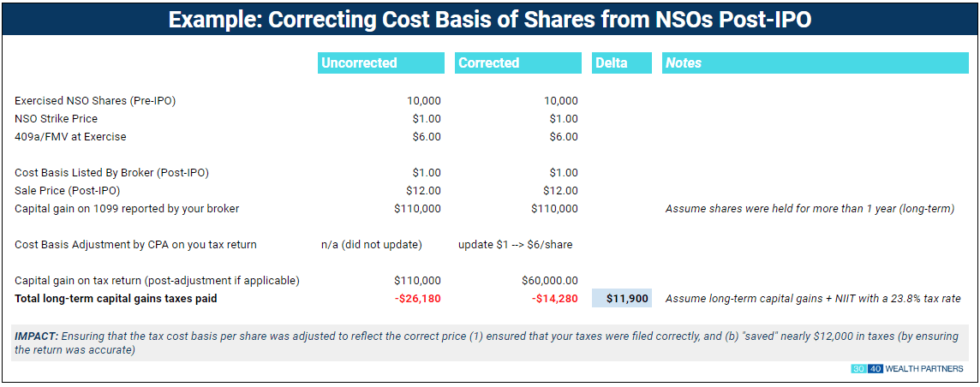Select the update $1 --> $6/share cell
Viewport: 980px width, 387px height.
(x=516, y=245)
